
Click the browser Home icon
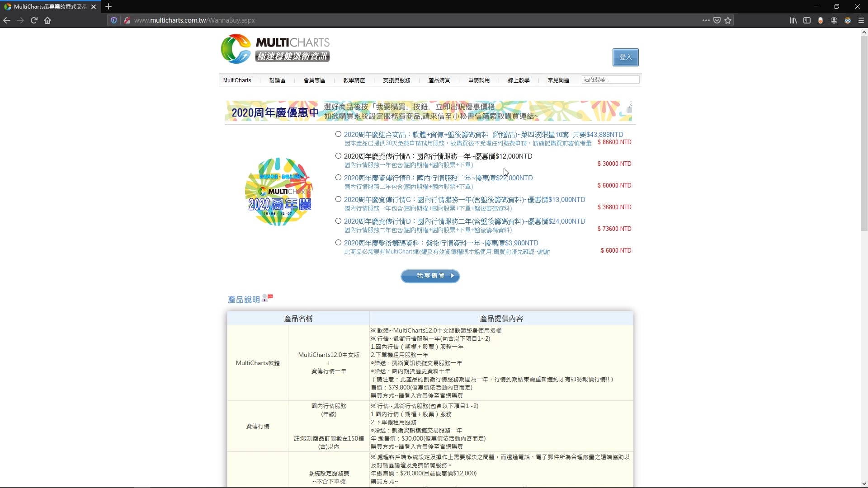pos(47,20)
